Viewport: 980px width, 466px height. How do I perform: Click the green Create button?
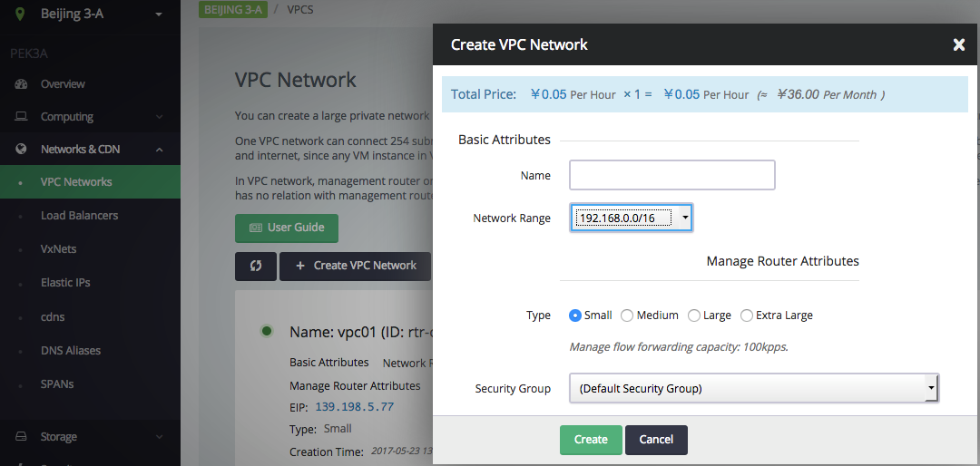[x=591, y=440]
